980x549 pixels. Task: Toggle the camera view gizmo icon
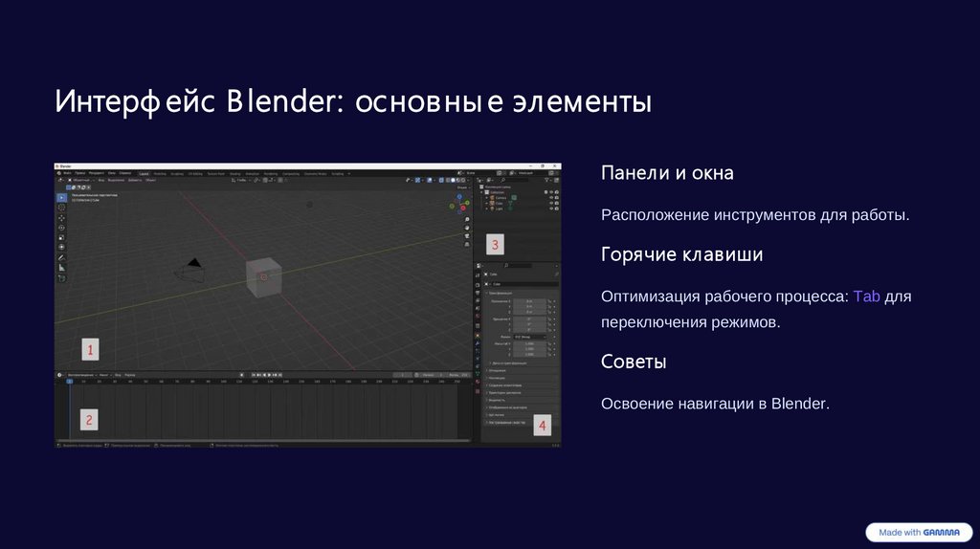[467, 236]
